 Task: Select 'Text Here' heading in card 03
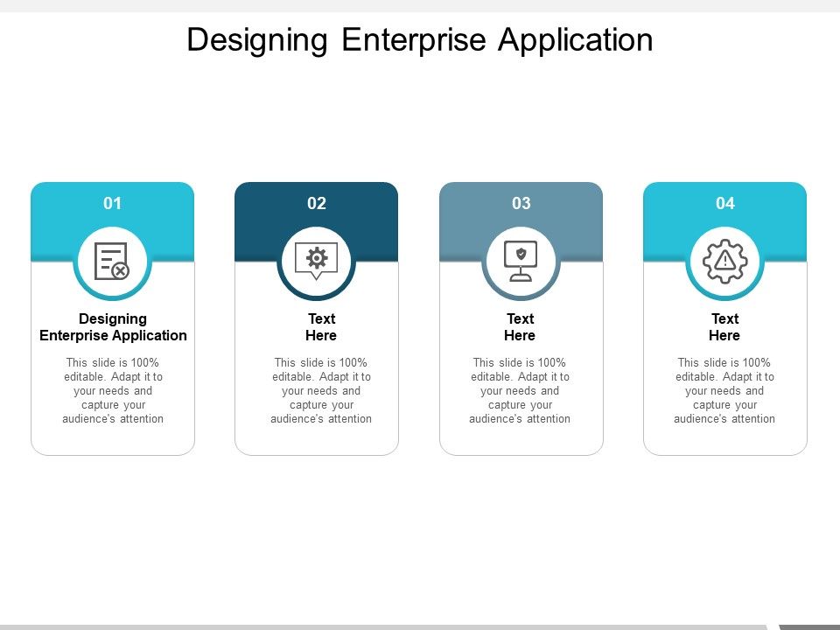pyautogui.click(x=520, y=326)
